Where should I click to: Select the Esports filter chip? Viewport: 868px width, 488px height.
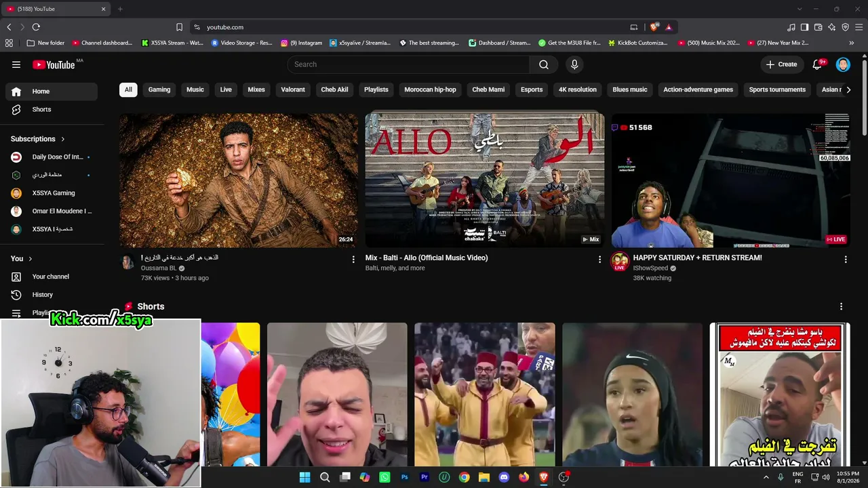tap(532, 89)
